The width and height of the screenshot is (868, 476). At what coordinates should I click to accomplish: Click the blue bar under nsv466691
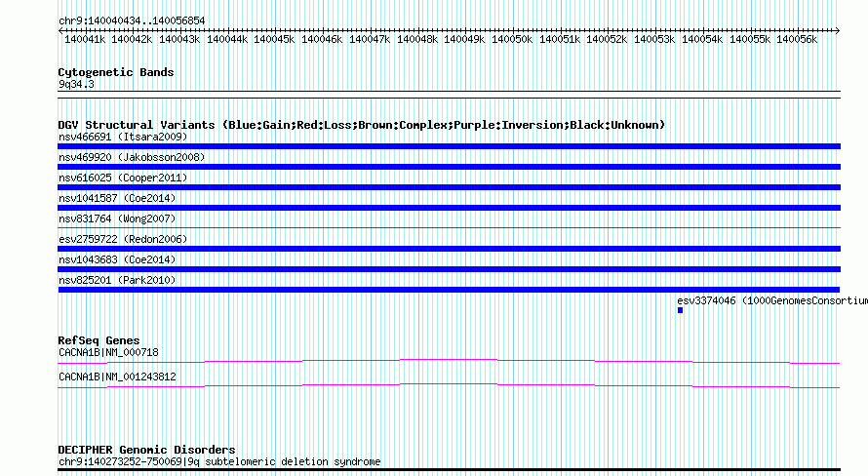pos(449,146)
